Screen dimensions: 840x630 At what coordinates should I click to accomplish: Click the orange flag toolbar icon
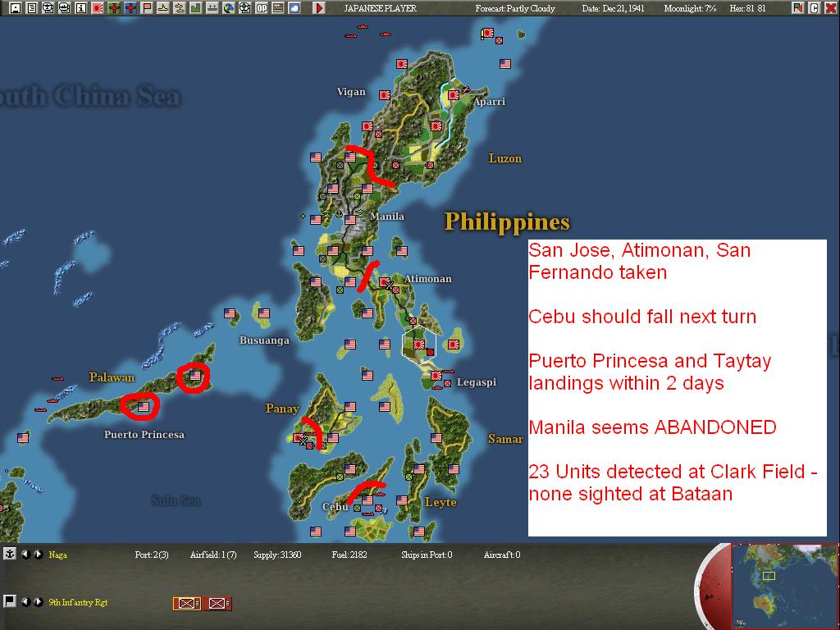click(x=147, y=8)
